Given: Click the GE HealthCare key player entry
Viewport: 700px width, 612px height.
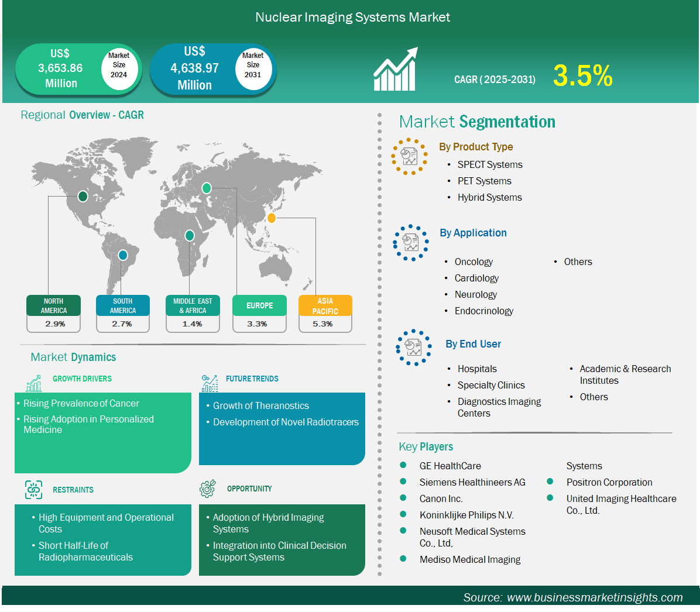Looking at the screenshot, I should [x=449, y=466].
